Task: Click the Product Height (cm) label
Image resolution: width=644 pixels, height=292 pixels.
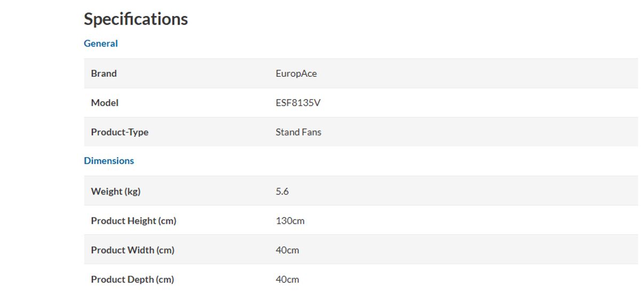Action: point(133,221)
